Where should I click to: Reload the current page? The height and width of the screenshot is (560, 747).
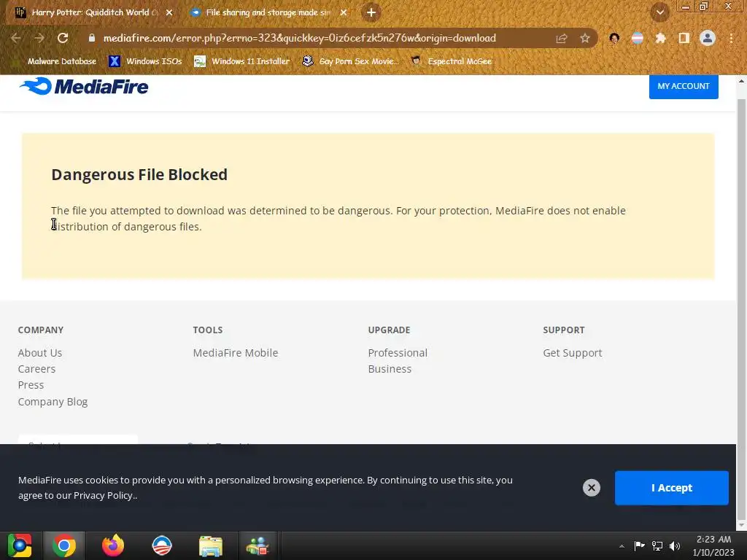tap(63, 38)
